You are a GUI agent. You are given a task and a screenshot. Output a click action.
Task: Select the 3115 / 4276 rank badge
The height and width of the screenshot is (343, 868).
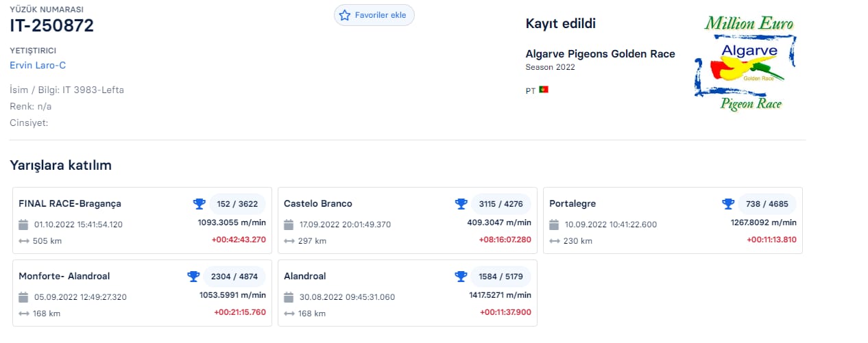coord(501,204)
